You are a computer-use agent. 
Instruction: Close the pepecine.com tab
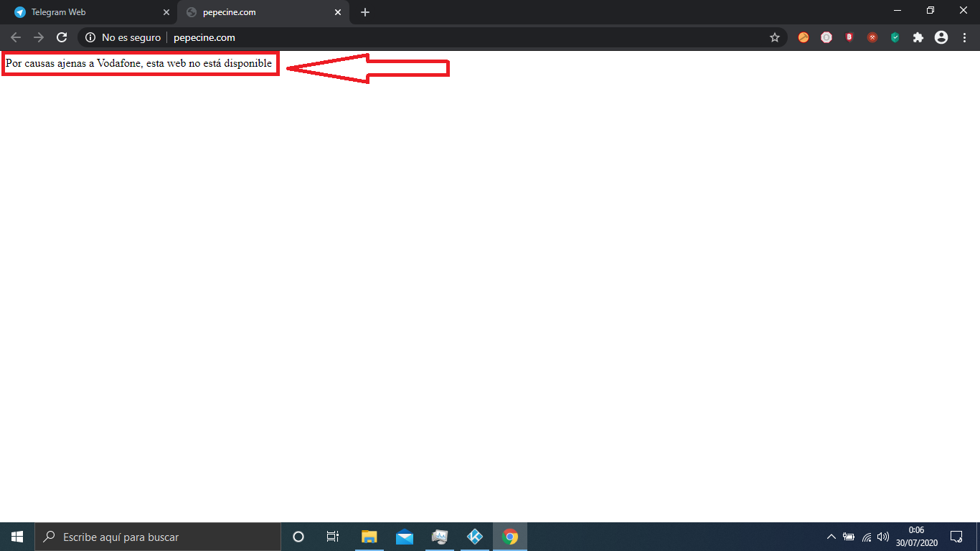tap(338, 12)
